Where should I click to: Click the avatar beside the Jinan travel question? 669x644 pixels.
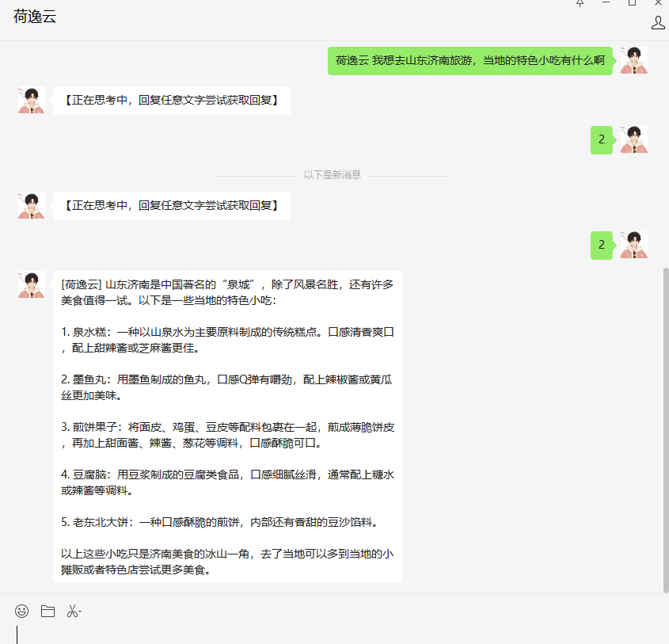tap(634, 60)
